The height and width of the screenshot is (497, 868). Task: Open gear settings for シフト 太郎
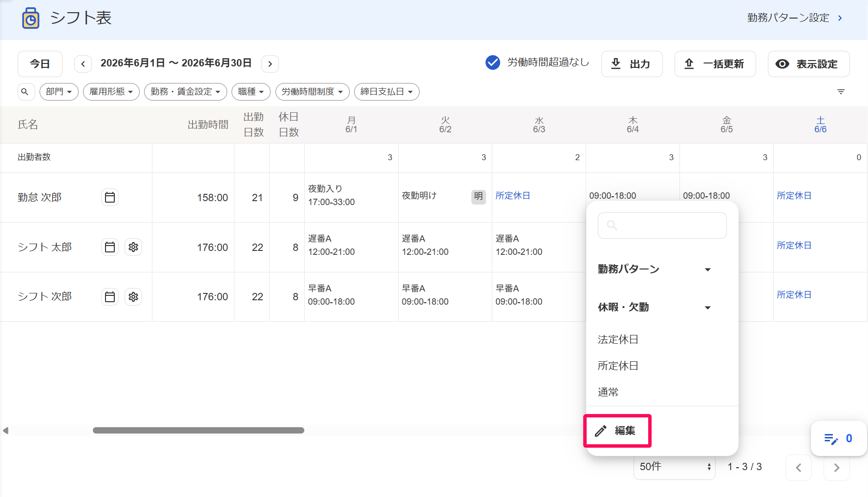click(x=133, y=247)
